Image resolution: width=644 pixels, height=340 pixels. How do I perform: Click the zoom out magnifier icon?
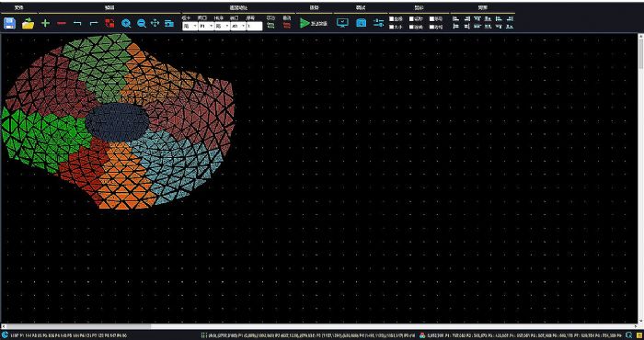coord(142,23)
